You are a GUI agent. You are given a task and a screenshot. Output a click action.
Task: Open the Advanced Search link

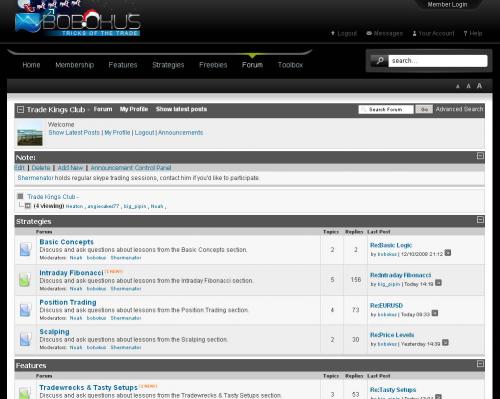(x=459, y=109)
